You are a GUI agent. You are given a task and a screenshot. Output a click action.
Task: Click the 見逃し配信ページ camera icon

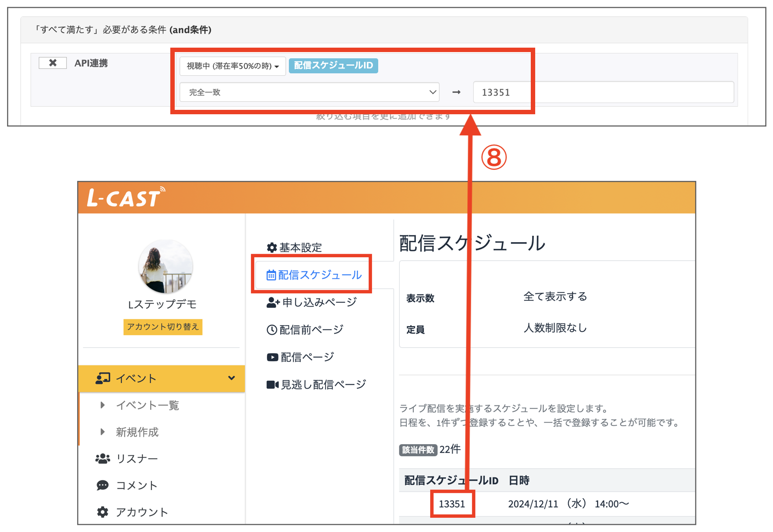273,384
